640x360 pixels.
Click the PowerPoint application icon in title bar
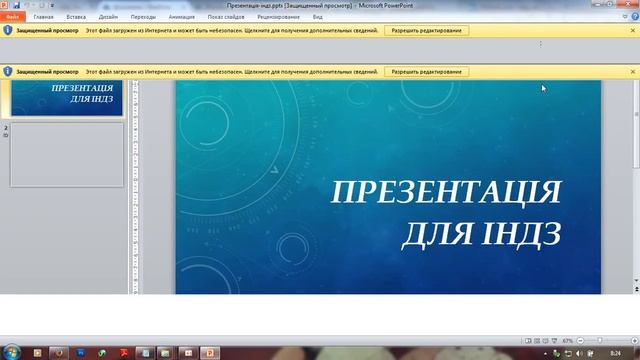click(4, 5)
